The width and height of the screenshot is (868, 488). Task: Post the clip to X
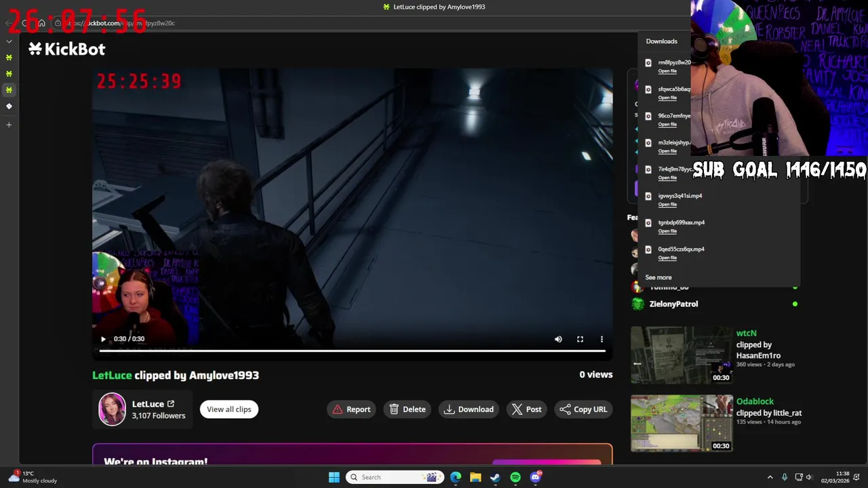[527, 409]
